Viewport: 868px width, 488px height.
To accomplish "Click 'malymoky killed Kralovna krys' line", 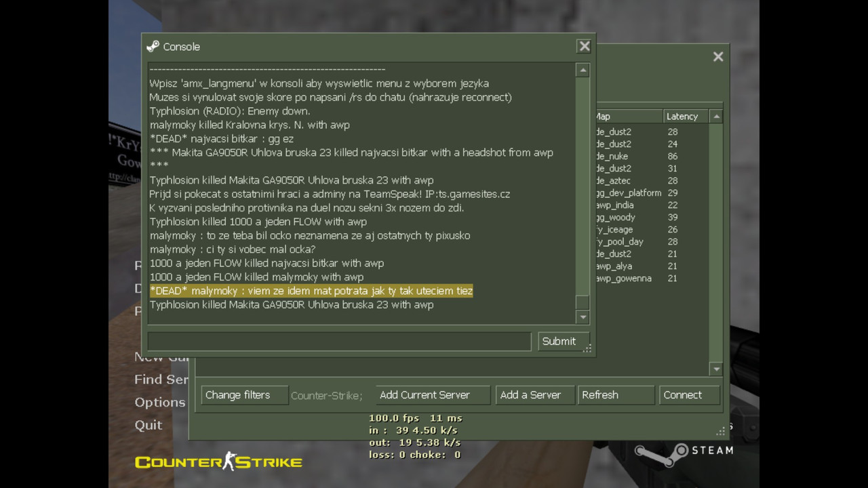I will pyautogui.click(x=250, y=125).
